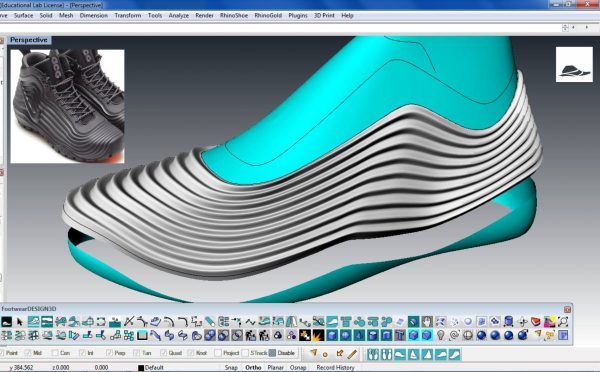Click the light bulb icon
Viewport: 600px width, 372px height.
point(441,336)
